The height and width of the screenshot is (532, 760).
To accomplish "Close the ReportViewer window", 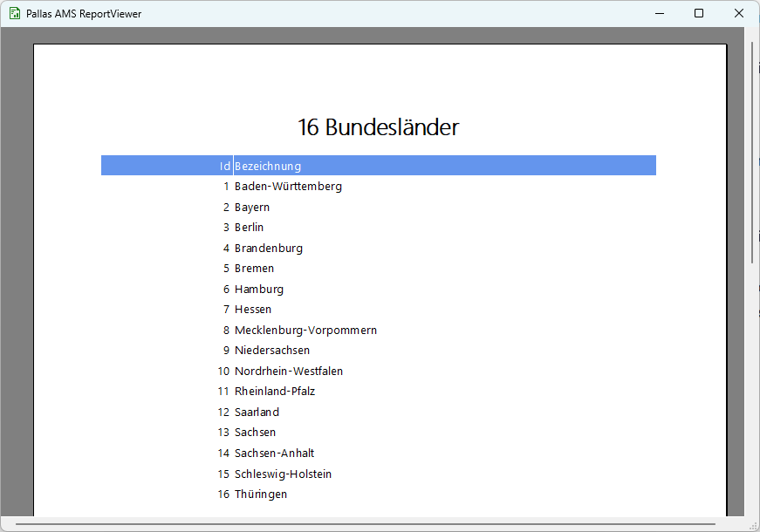I will [739, 13].
